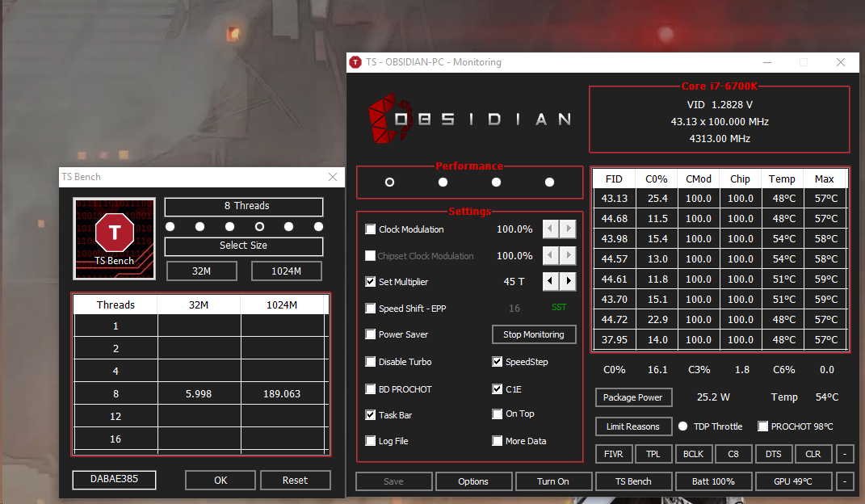This screenshot has width=865, height=504.
Task: Raise Set Multiplier with right arrow
Action: (568, 281)
